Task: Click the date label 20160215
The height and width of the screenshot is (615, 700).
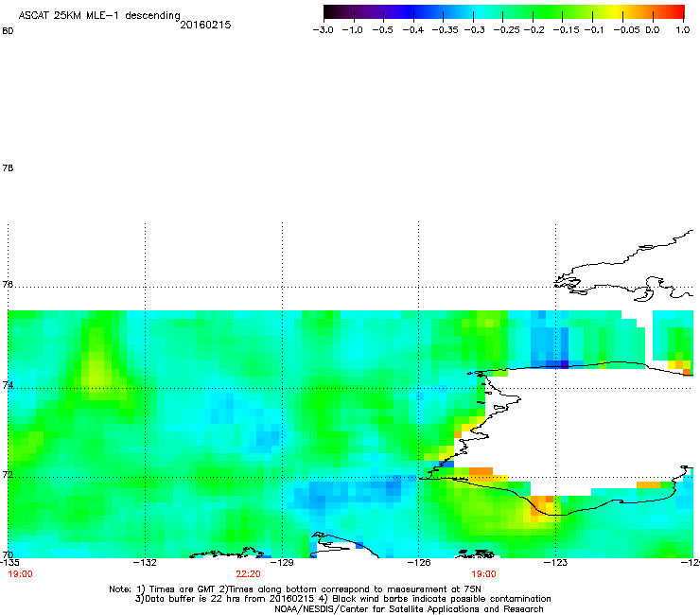Action: (x=205, y=25)
